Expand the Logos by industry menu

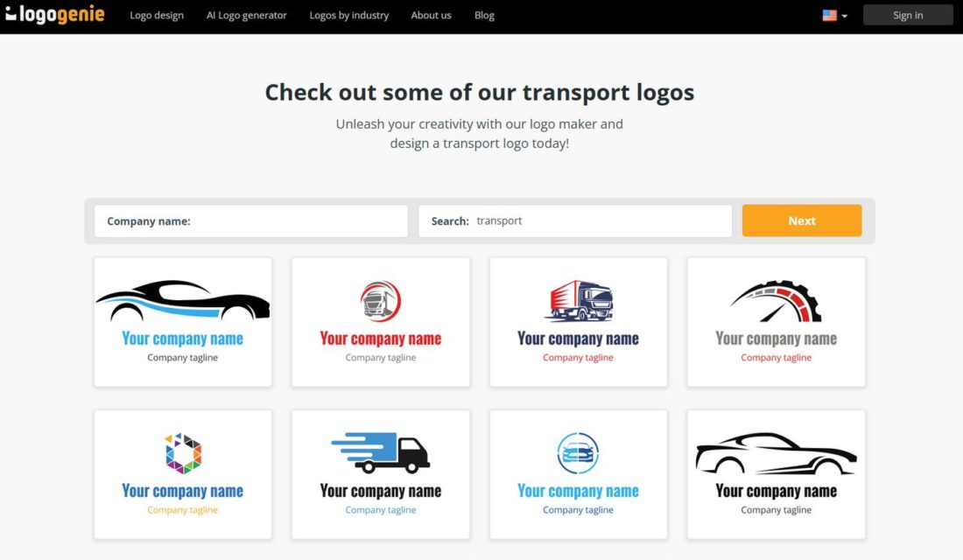[348, 15]
